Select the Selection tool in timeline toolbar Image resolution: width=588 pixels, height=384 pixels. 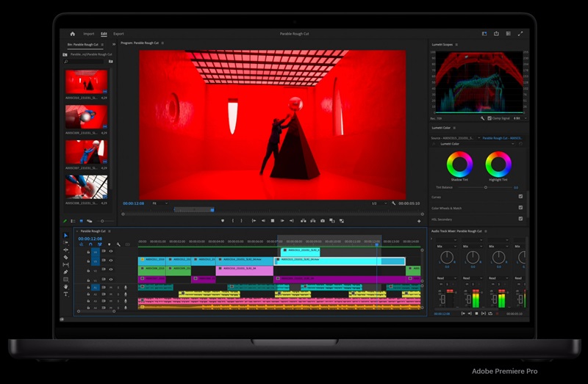tap(65, 235)
